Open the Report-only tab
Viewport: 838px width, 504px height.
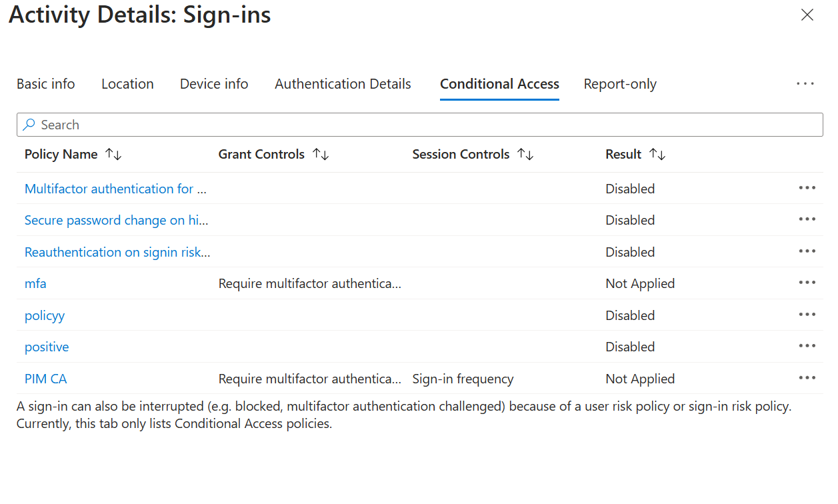pyautogui.click(x=620, y=84)
